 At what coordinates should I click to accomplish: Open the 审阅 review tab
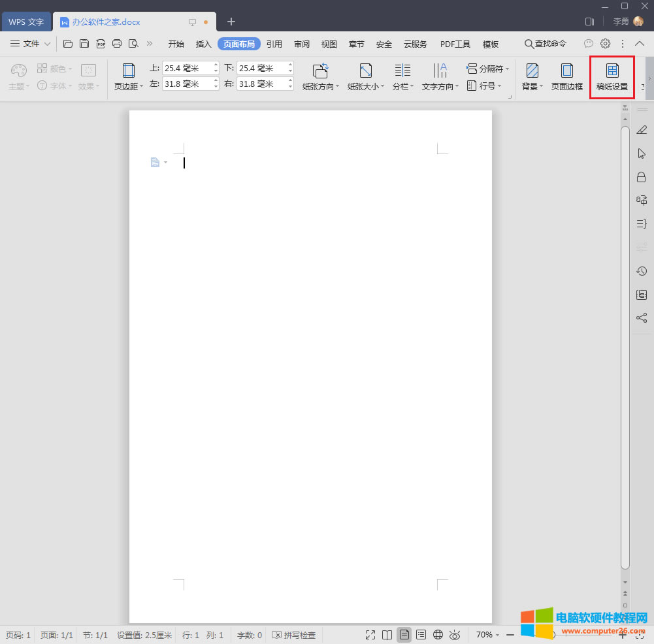pos(302,44)
